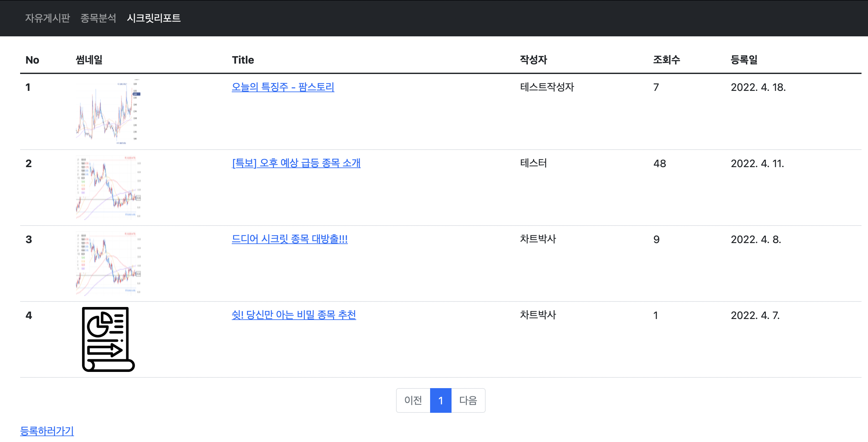
Task: Select the 시크릿리포트 nav tab
Action: tap(154, 18)
